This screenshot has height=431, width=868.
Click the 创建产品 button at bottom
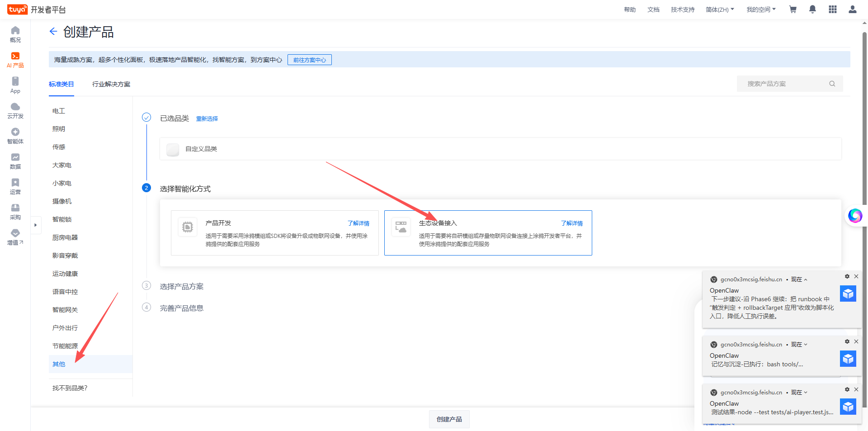[449, 419]
